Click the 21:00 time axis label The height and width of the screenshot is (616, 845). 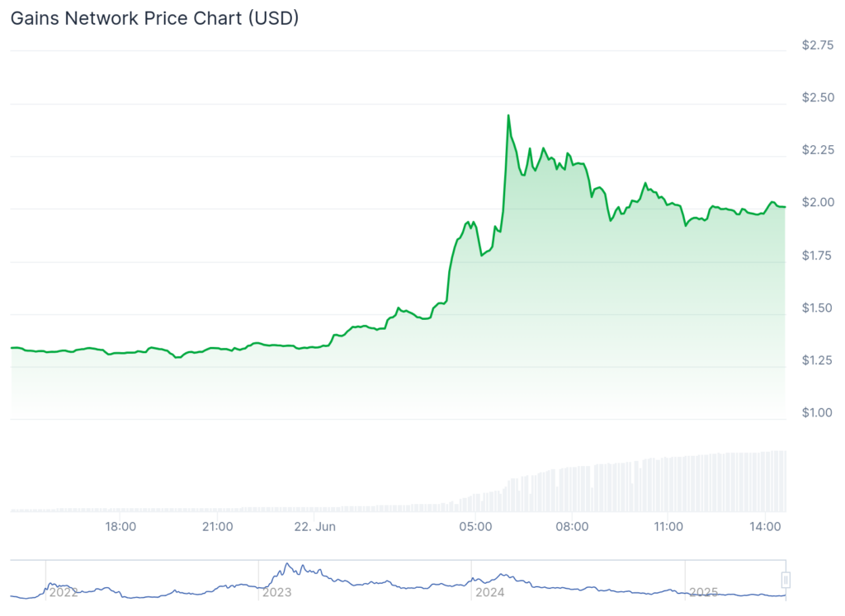[x=217, y=526]
